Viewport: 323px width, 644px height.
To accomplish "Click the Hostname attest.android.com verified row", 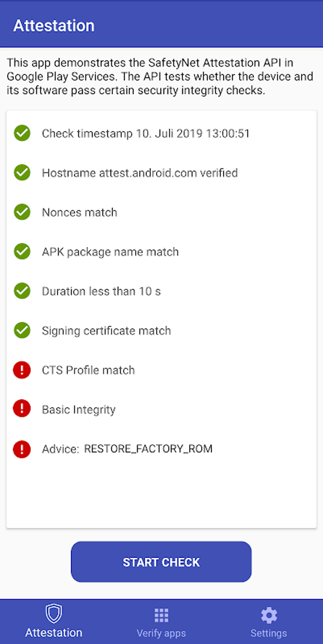I will click(140, 173).
